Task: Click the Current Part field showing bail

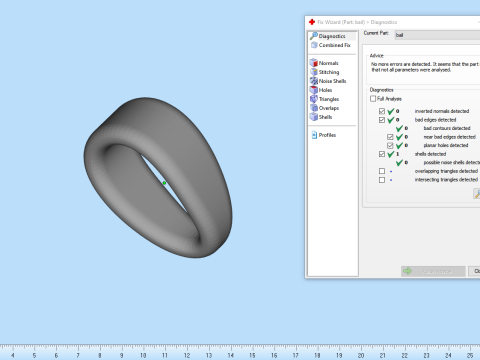Action: tap(437, 35)
